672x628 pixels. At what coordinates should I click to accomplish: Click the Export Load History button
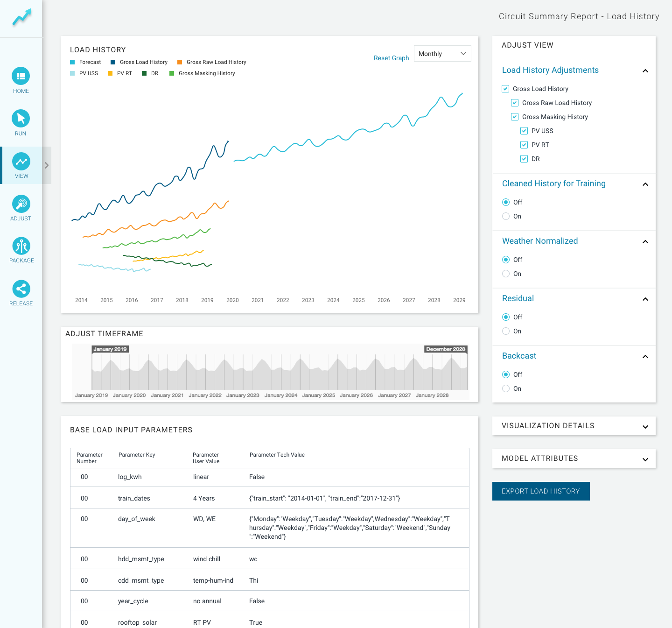tap(541, 491)
